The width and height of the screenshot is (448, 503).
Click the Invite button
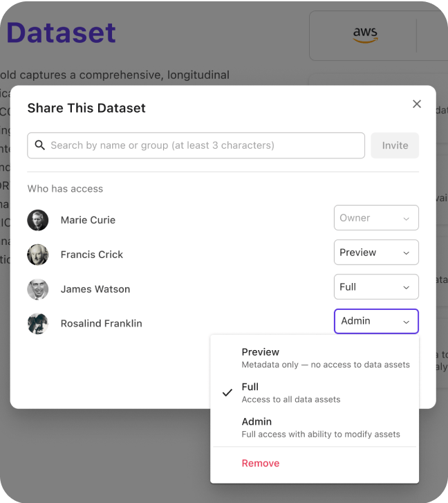click(395, 145)
